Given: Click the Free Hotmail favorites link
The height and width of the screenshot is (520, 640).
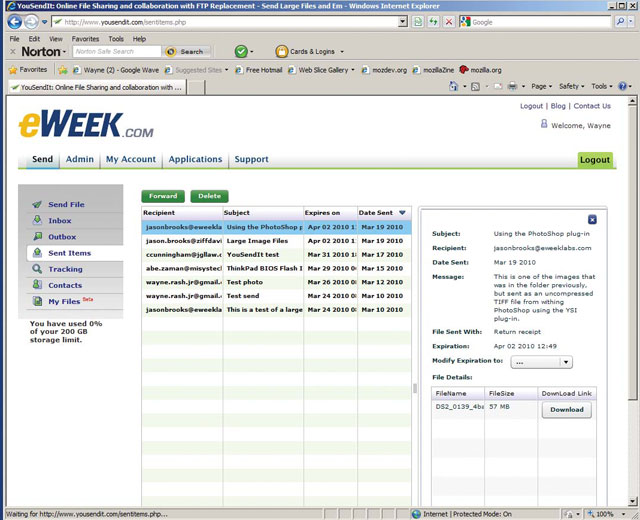Looking at the screenshot, I should pyautogui.click(x=259, y=70).
